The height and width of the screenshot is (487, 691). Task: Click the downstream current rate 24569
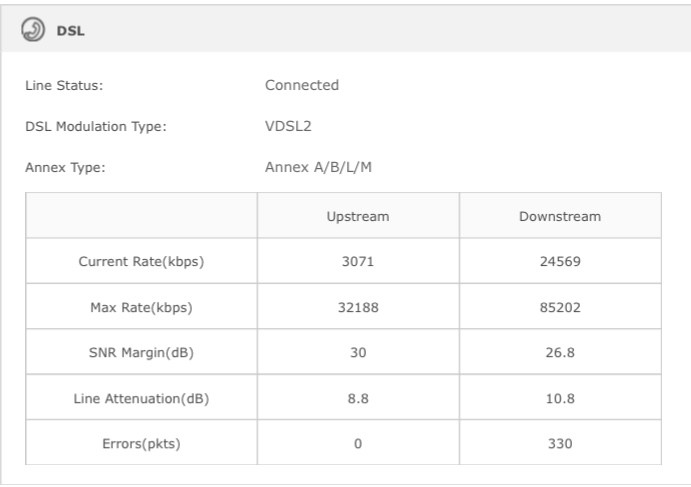(560, 261)
